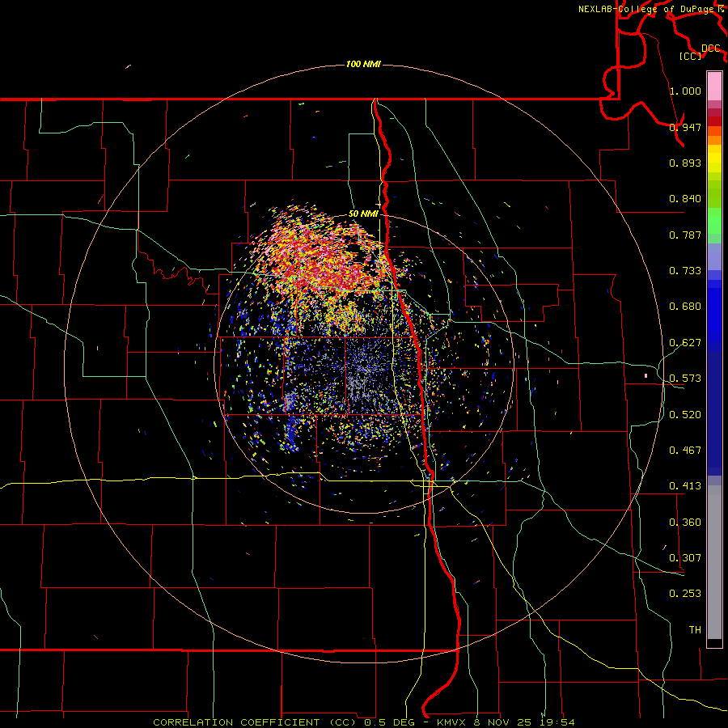Select the 0.520 legend value
The height and width of the screenshot is (728, 728).
click(685, 414)
